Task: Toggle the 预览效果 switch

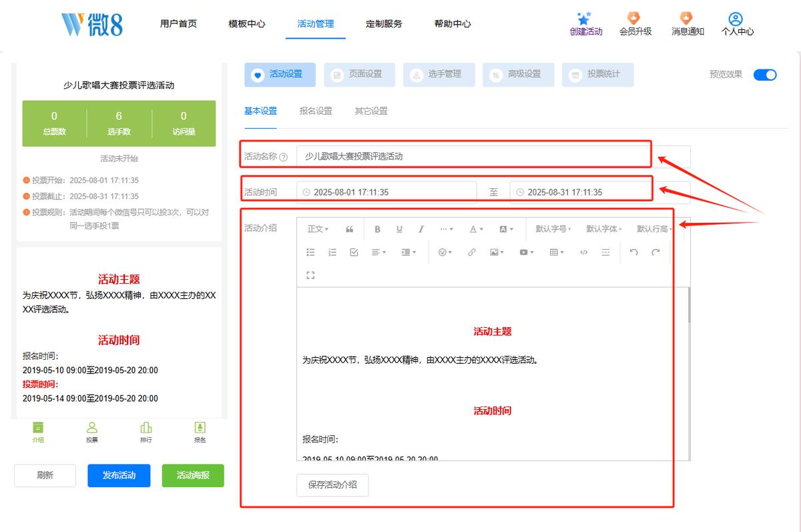Action: pyautogui.click(x=765, y=75)
